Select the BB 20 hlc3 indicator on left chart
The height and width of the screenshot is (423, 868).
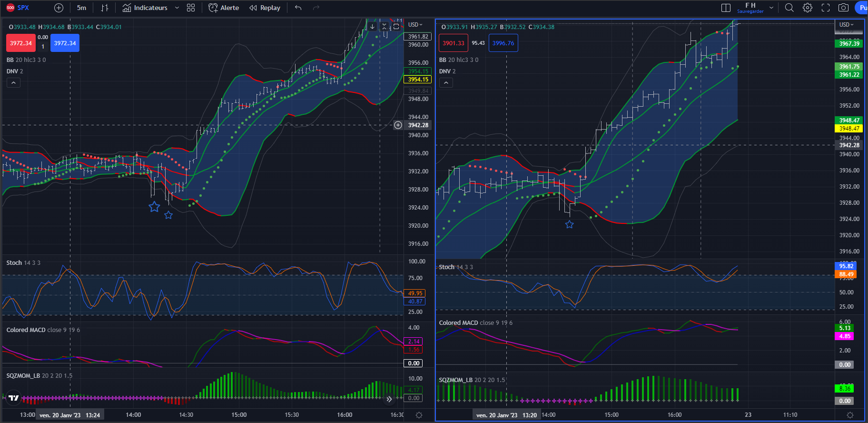point(26,60)
